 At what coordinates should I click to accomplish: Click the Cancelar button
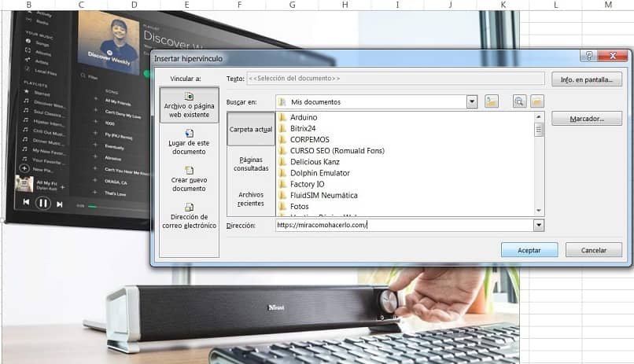point(594,250)
